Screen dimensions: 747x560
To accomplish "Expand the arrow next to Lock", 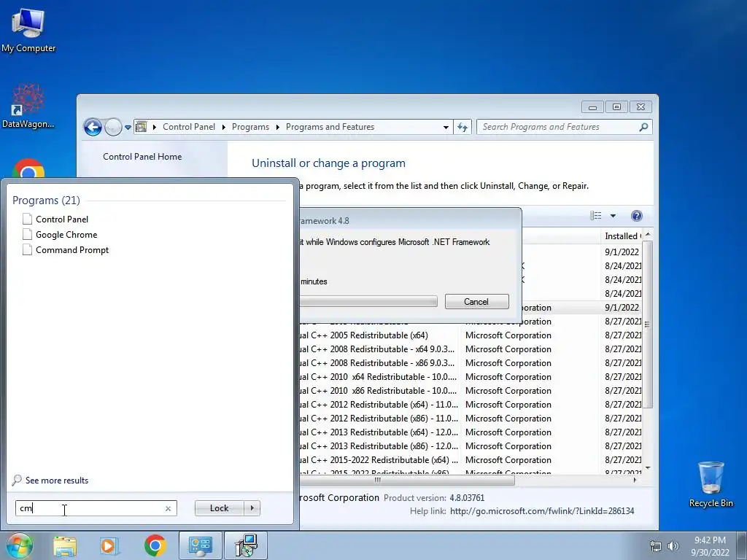I will tap(252, 508).
